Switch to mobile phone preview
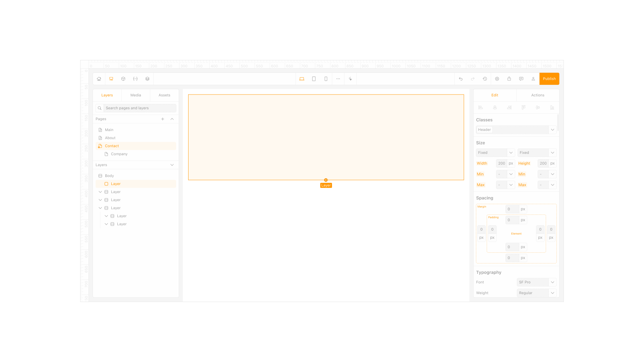This screenshot has width=644, height=362. pos(326,79)
